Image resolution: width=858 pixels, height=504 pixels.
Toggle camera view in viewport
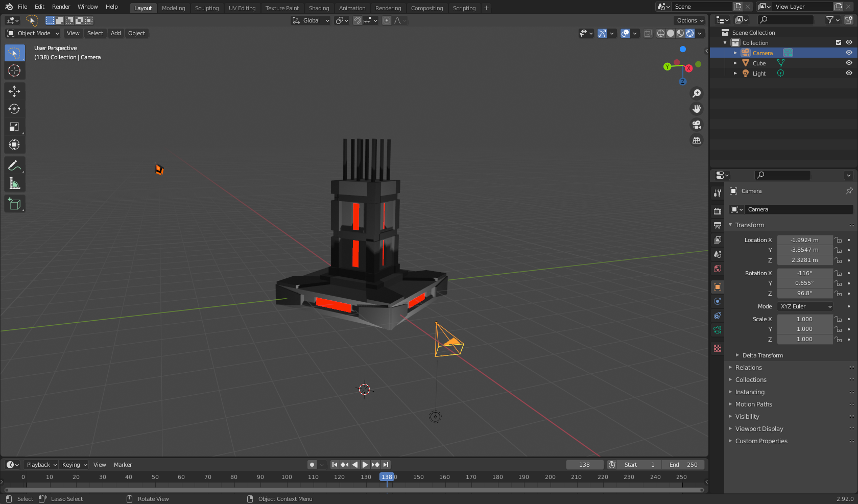(x=696, y=125)
